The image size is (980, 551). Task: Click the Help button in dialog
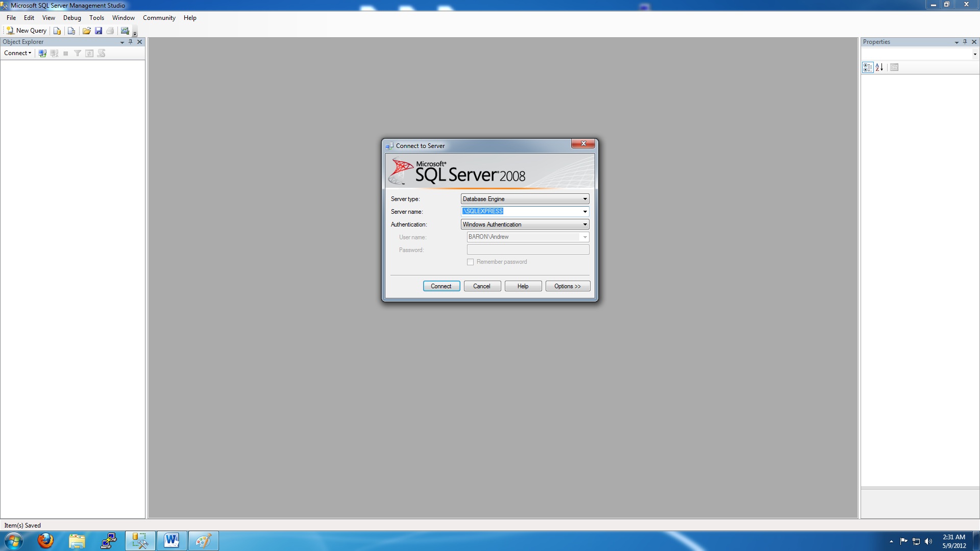click(523, 286)
